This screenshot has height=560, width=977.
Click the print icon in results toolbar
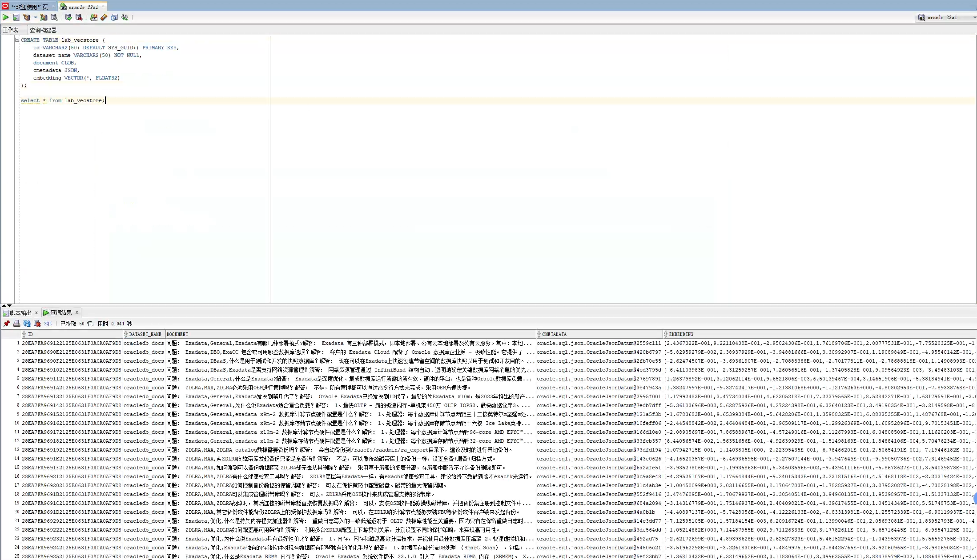coord(16,324)
